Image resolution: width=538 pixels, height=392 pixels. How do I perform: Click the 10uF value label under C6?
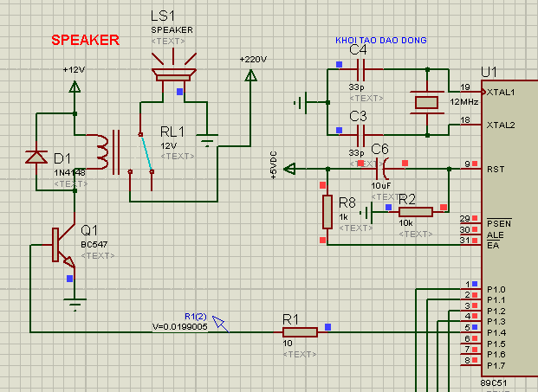pyautogui.click(x=381, y=186)
